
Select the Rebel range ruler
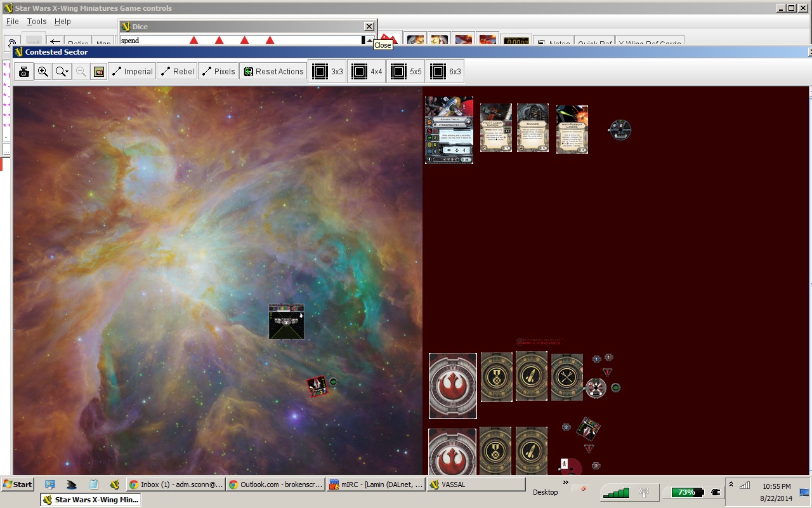176,72
